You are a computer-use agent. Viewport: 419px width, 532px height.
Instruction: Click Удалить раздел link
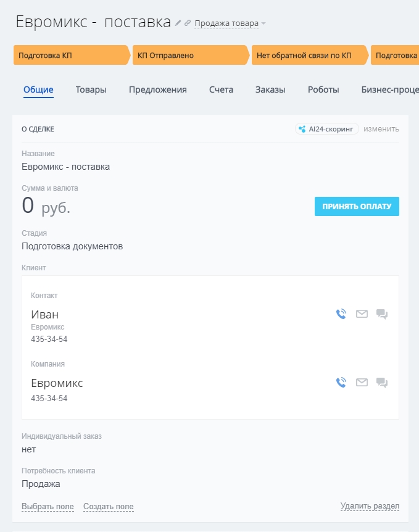click(x=370, y=507)
